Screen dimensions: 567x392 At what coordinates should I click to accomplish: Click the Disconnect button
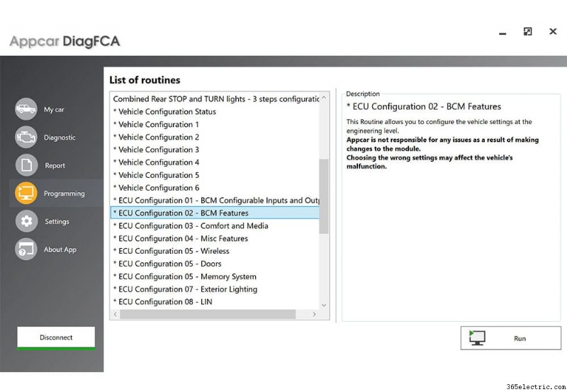56,337
